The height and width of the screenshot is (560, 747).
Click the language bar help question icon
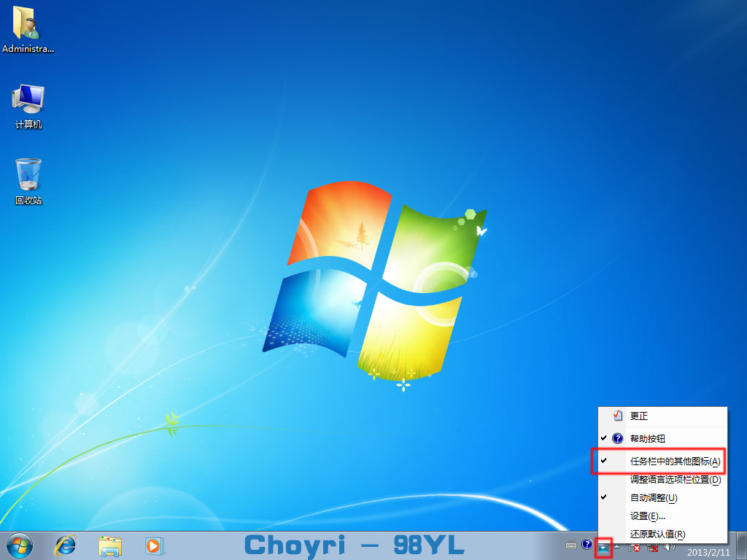point(587,544)
